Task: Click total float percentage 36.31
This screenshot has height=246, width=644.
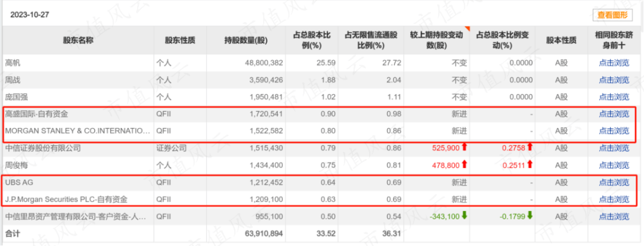Action: [392, 233]
